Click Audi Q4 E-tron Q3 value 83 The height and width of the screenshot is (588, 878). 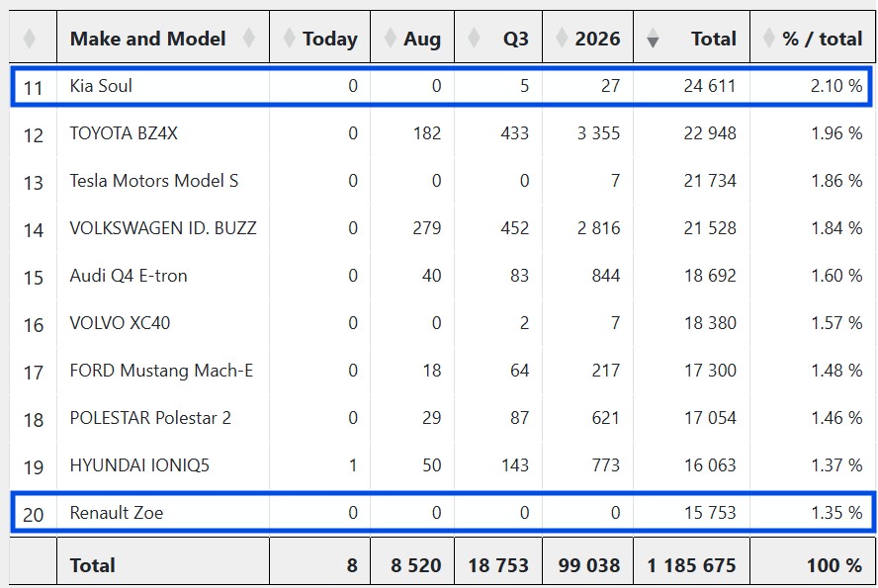point(520,276)
